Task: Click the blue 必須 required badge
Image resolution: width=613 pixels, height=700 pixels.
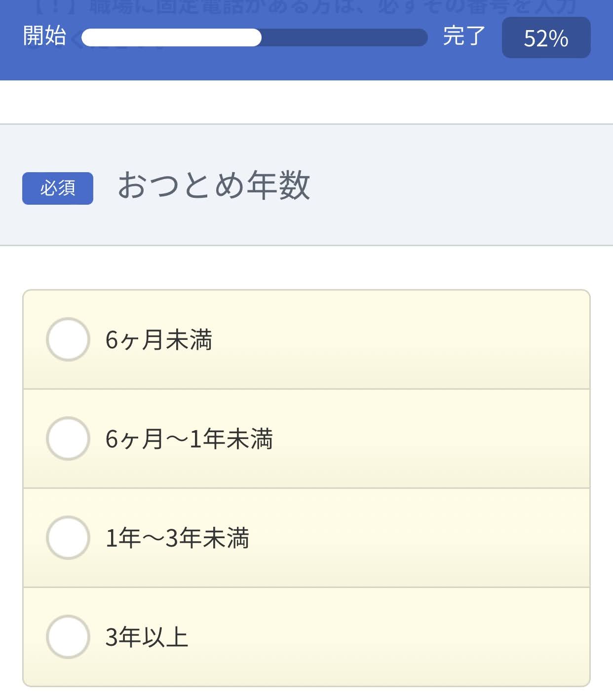Action: click(x=58, y=188)
